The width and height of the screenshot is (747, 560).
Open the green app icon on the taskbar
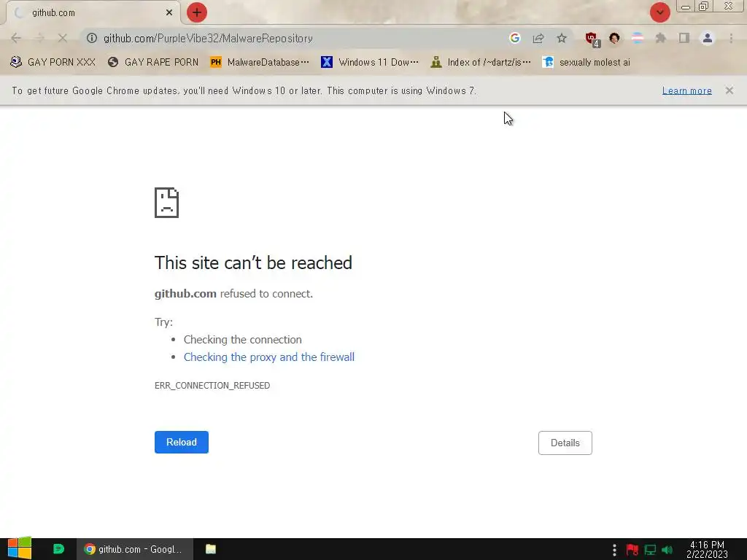pos(58,549)
